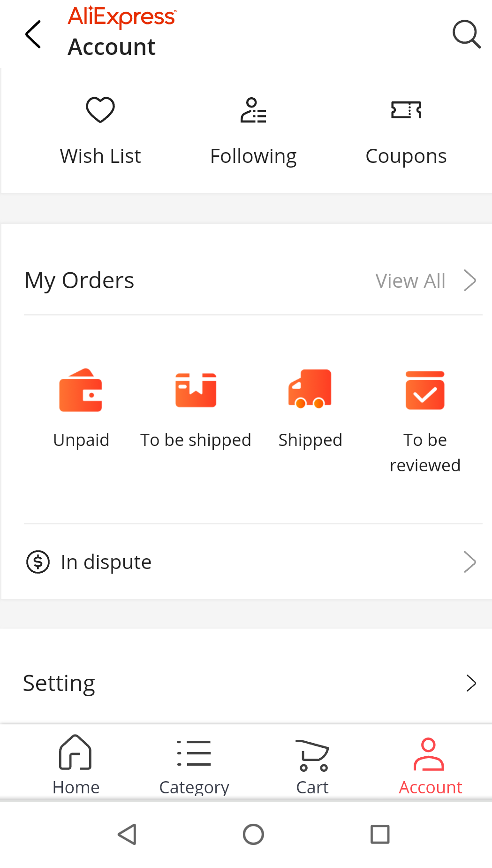Go back using the top arrow
Screen dimensions: 492x868
coord(33,34)
